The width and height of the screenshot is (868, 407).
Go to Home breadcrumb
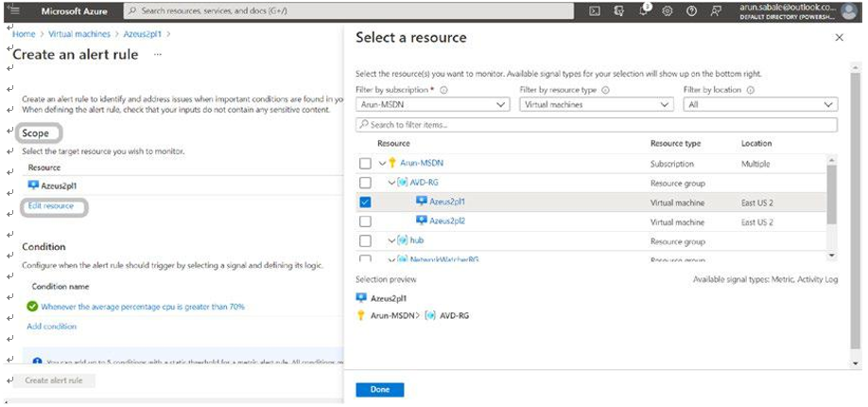click(24, 34)
